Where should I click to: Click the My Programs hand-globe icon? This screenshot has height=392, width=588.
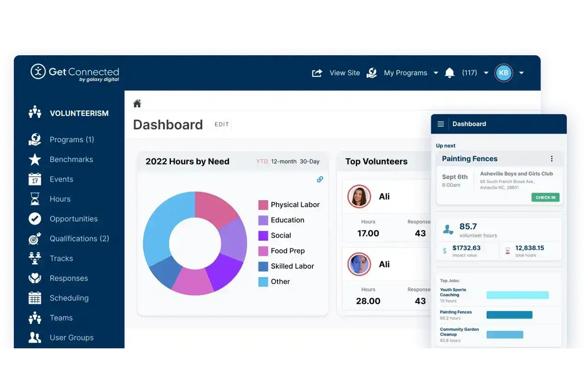coord(372,73)
